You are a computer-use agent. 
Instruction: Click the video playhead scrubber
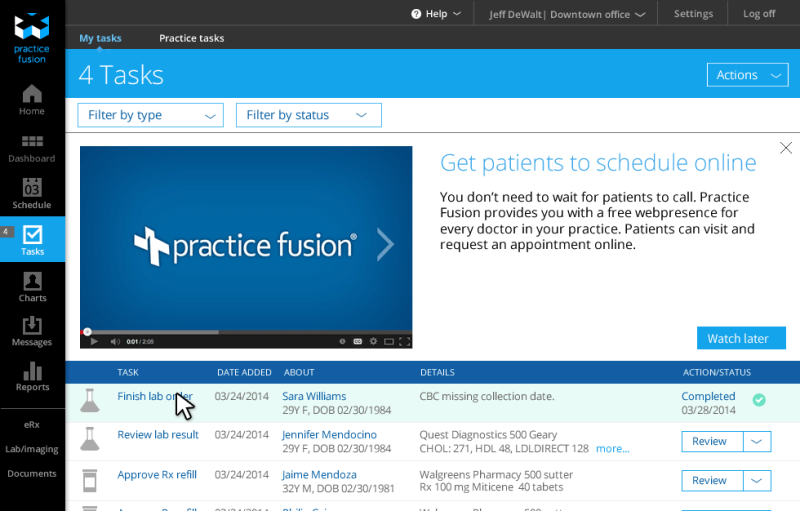(x=87, y=332)
